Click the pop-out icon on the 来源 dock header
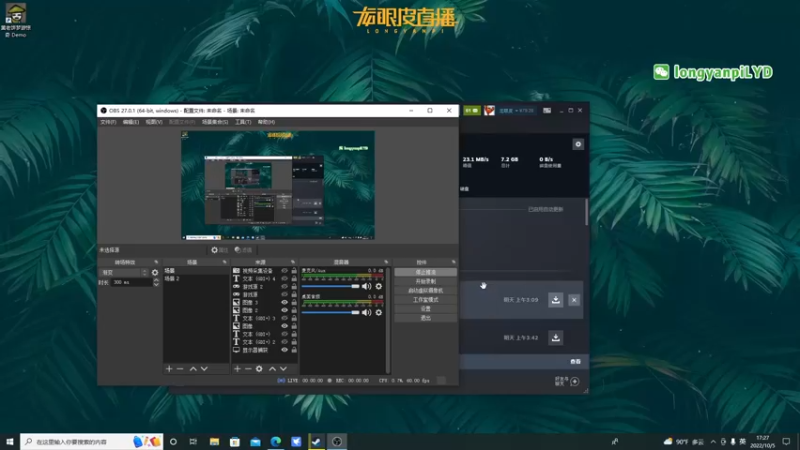This screenshot has height=450, width=800. pos(293,262)
